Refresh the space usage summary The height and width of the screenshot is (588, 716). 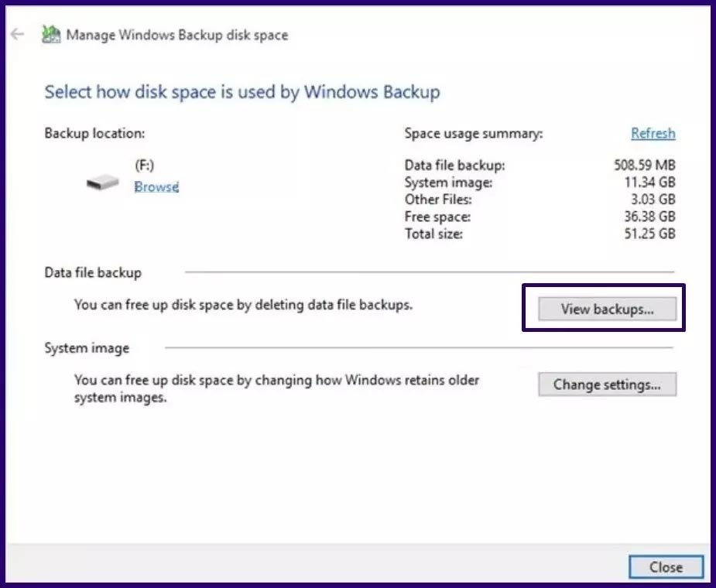pos(653,133)
